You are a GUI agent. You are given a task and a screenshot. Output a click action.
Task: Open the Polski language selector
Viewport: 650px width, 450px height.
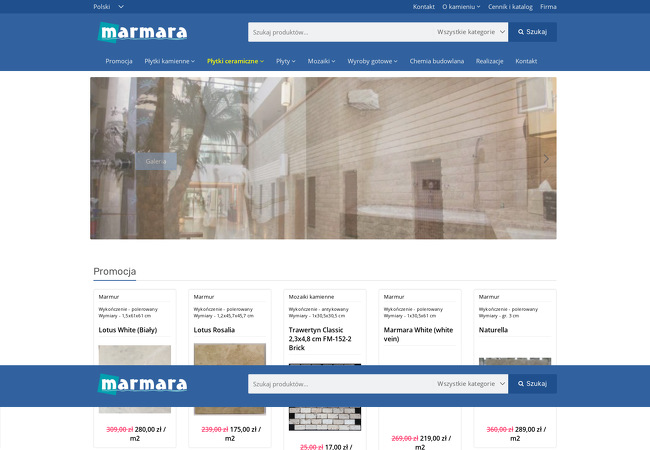tap(108, 7)
